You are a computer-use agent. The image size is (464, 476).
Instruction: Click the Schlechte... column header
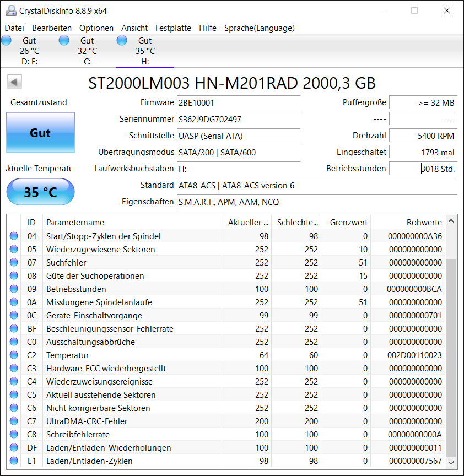pos(296,223)
